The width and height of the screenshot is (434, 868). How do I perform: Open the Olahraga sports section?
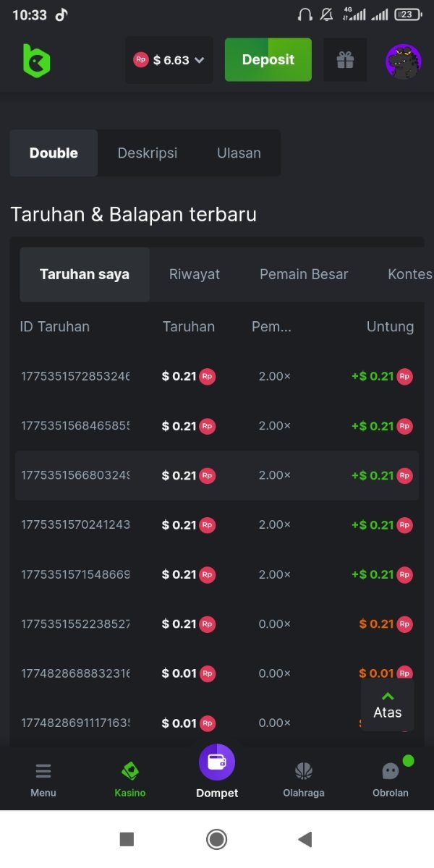point(304,779)
